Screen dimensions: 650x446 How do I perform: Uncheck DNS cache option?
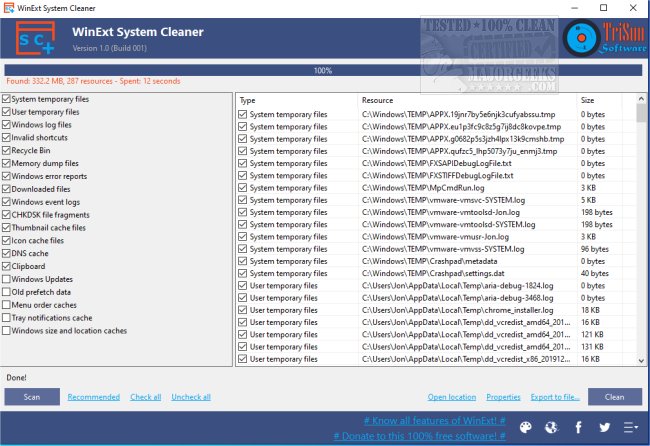pos(6,253)
